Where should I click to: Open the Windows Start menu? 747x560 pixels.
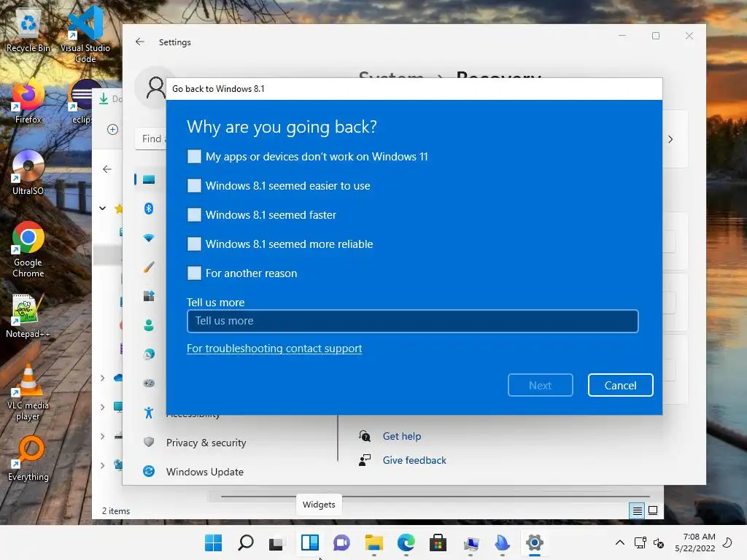pos(214,542)
